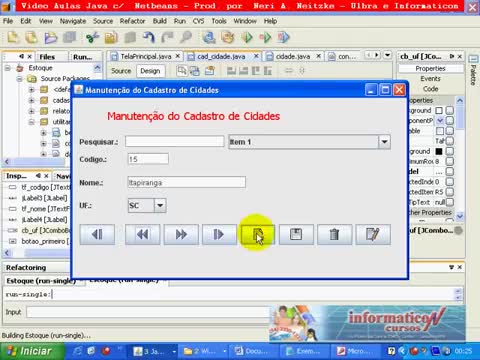
Task: Click the Preview Design icon in designer toolbar
Action: click(210, 71)
